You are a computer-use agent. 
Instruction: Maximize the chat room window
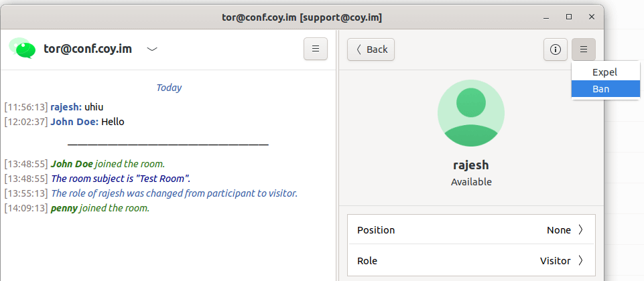[x=569, y=16]
